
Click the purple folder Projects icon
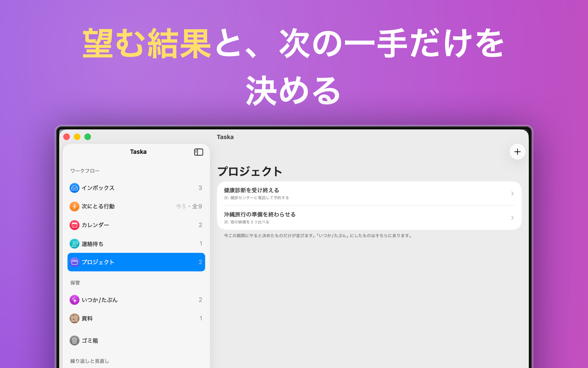[74, 262]
